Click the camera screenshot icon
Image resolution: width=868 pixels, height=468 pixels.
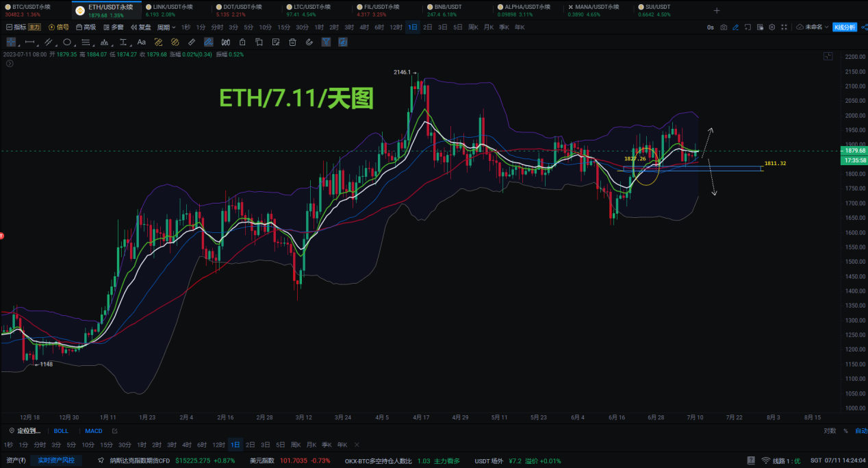[x=724, y=27]
